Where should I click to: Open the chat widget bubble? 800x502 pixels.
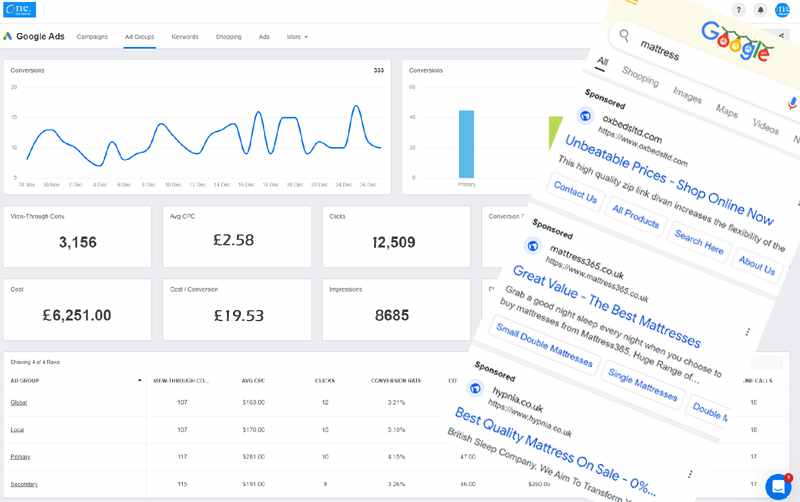click(x=779, y=487)
